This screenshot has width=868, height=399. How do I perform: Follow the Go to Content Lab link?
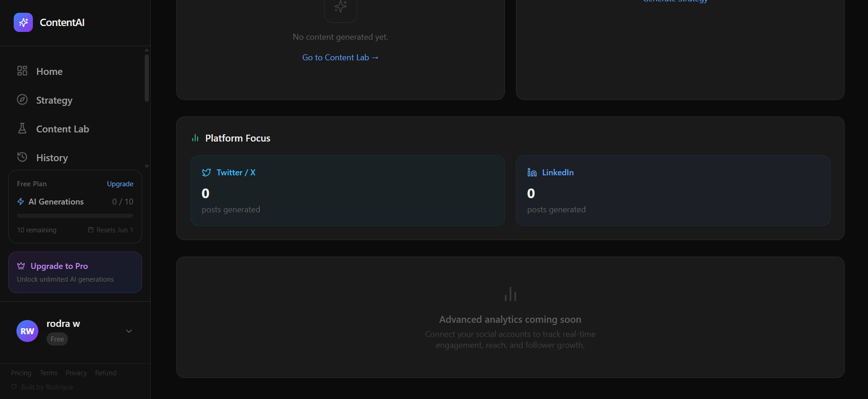click(341, 58)
